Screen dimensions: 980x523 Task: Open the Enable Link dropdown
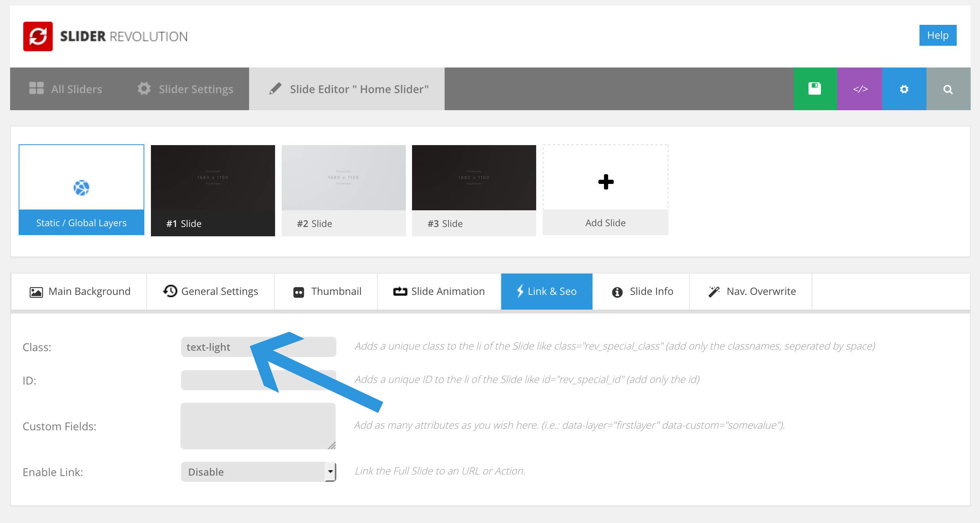click(x=258, y=472)
